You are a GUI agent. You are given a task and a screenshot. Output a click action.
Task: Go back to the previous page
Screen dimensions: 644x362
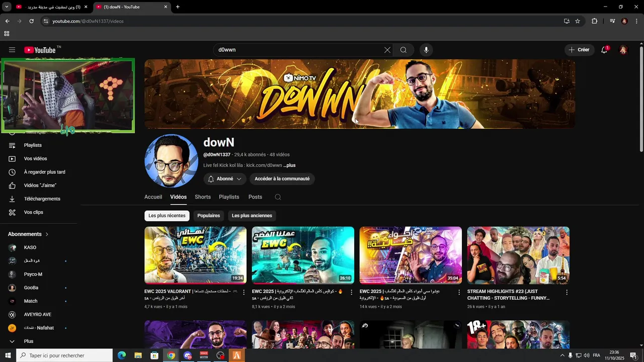(x=7, y=21)
